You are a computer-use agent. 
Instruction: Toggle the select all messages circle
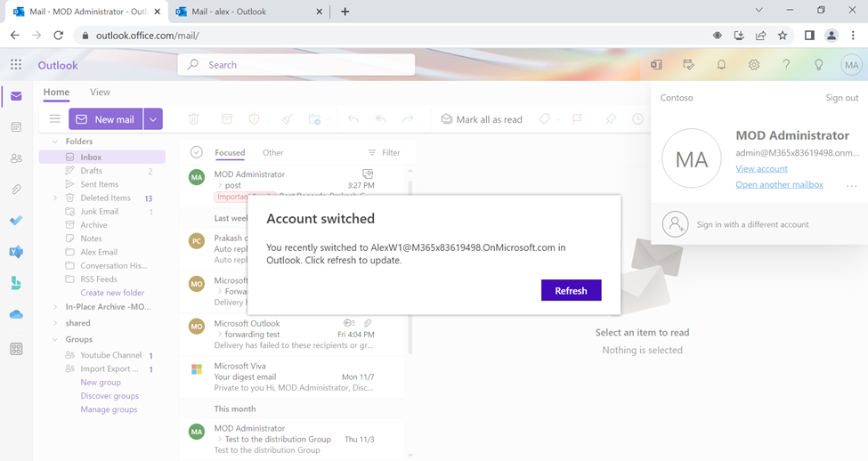[x=196, y=152]
